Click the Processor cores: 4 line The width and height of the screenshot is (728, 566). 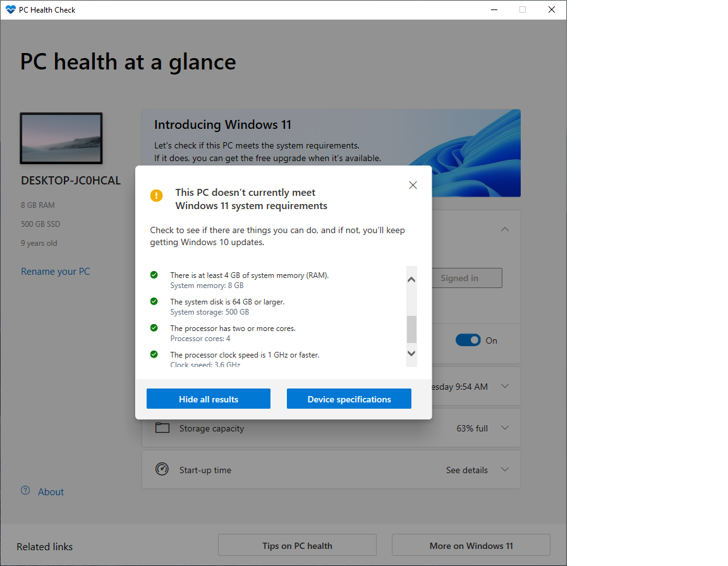point(200,338)
